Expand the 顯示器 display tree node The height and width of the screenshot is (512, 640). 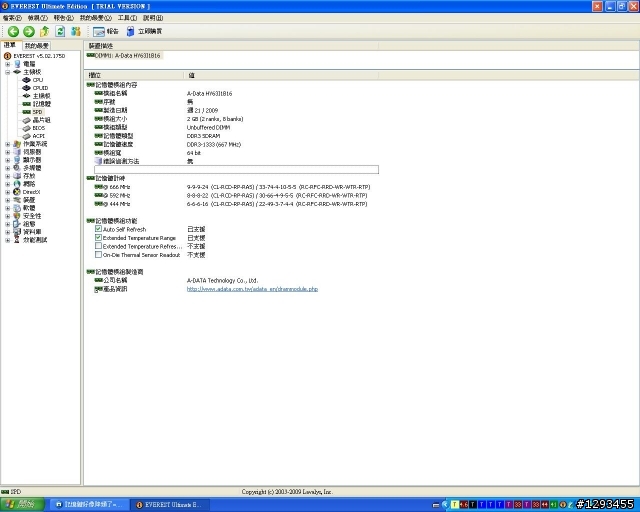point(7,160)
